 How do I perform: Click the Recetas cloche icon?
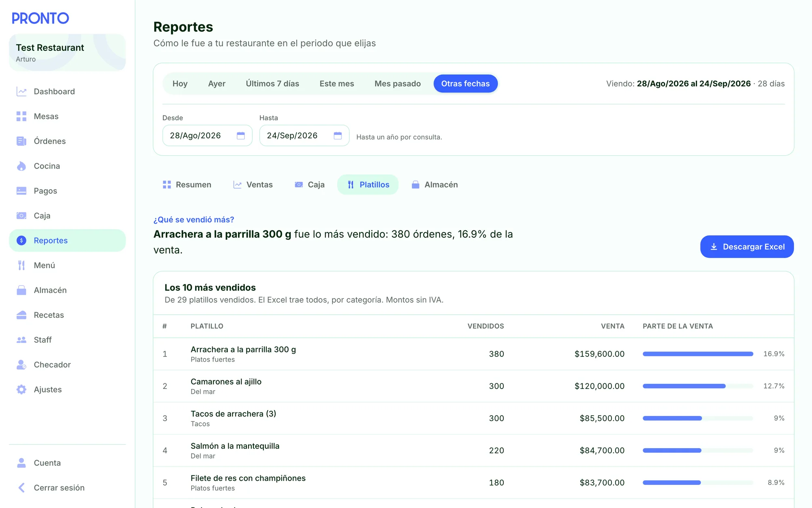[22, 315]
